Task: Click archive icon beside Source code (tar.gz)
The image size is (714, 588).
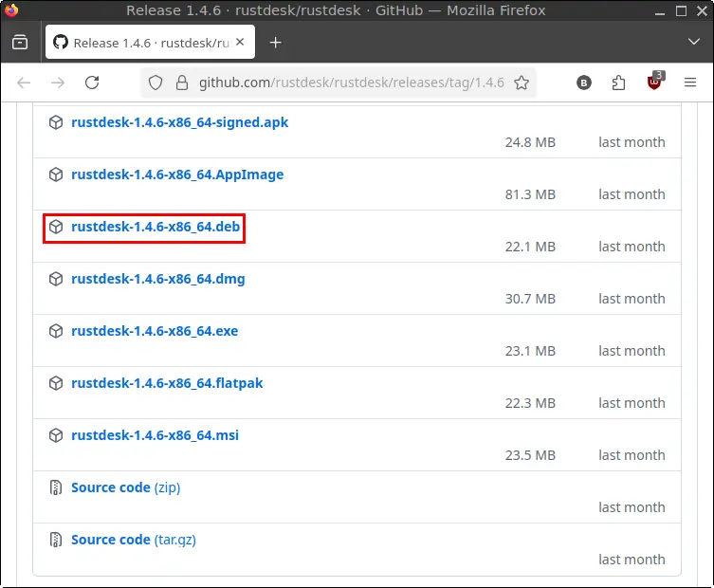Action: click(56, 540)
